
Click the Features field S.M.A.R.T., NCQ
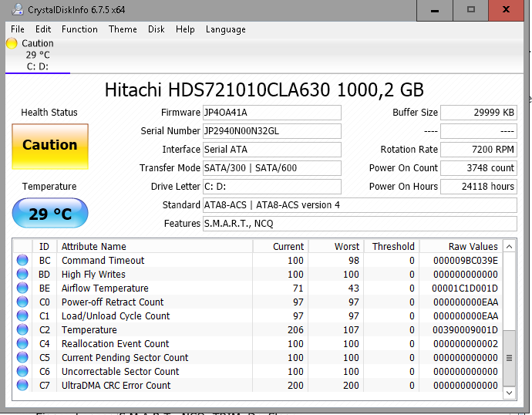360,224
